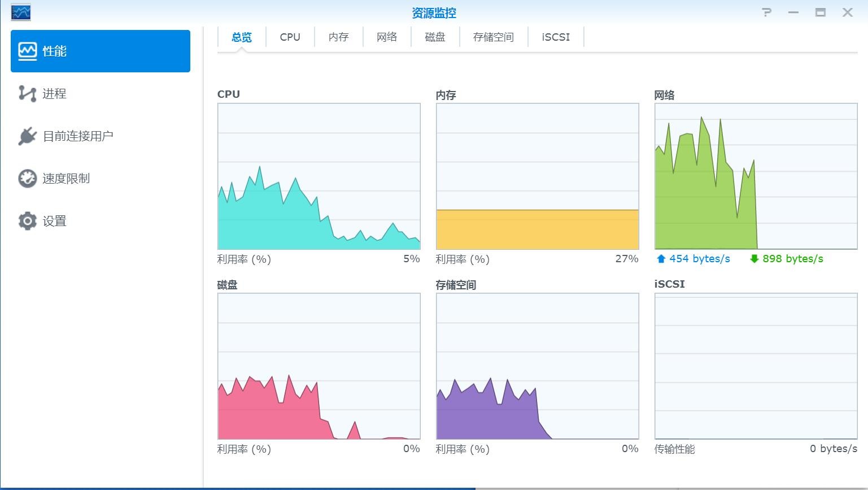Click the blue upload arrow icon
868x490 pixels.
661,259
